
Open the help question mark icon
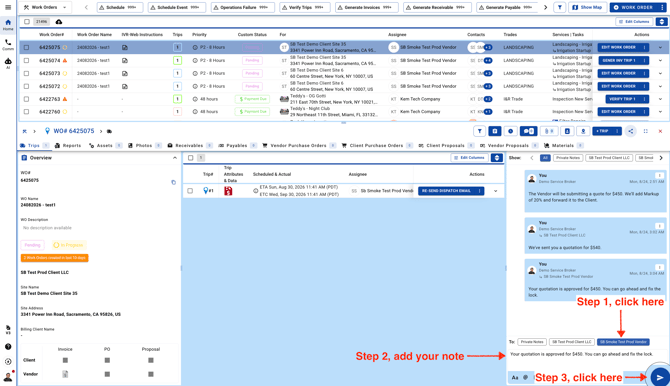8,347
